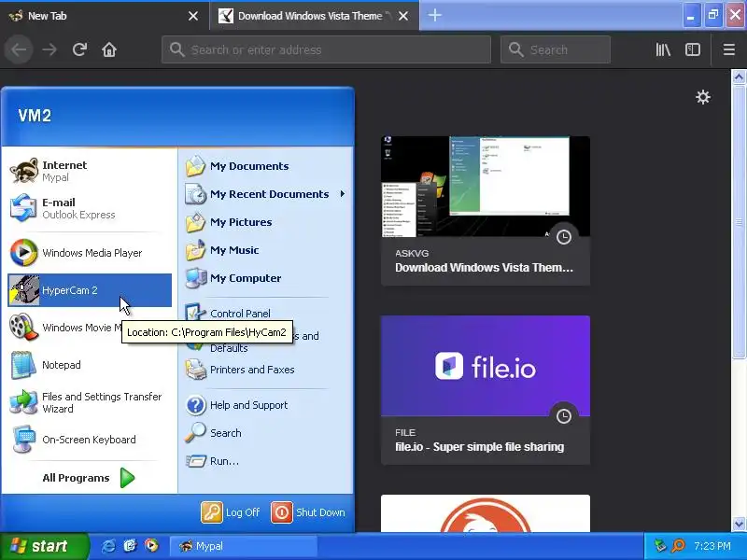Open the file.io tile
This screenshot has width=747, height=560.
(486, 390)
